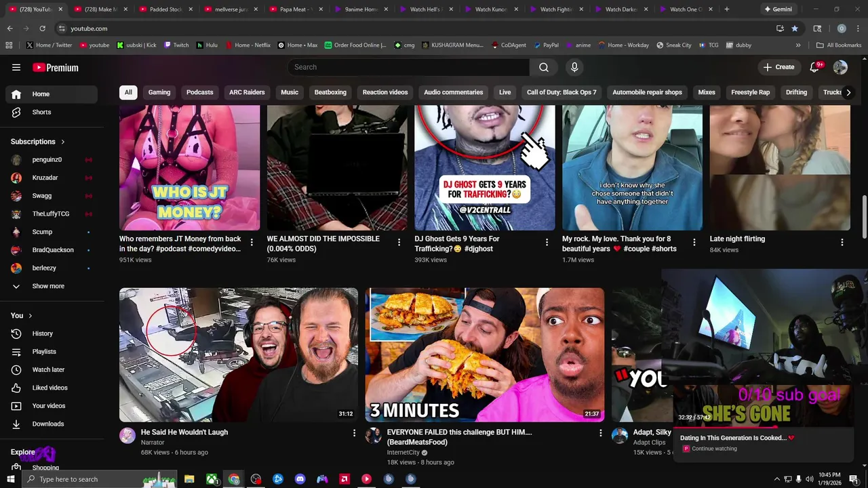Seek on the miniplayer progress bar

point(763,427)
